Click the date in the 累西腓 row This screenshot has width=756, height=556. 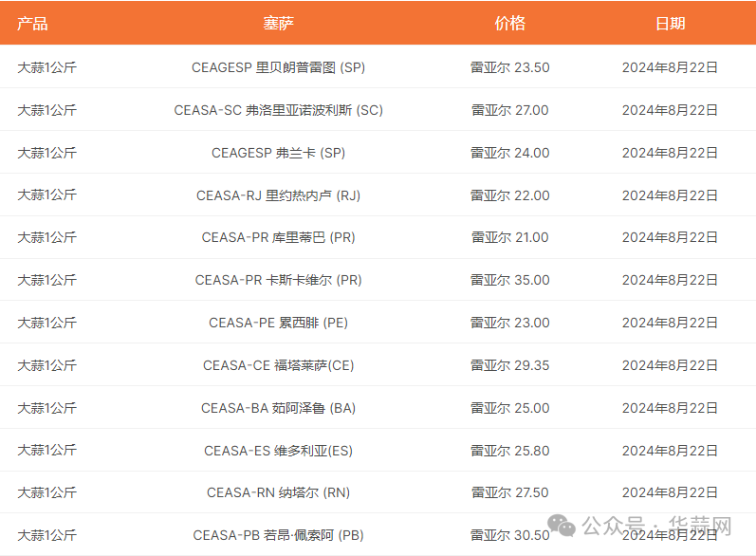pyautogui.click(x=670, y=323)
